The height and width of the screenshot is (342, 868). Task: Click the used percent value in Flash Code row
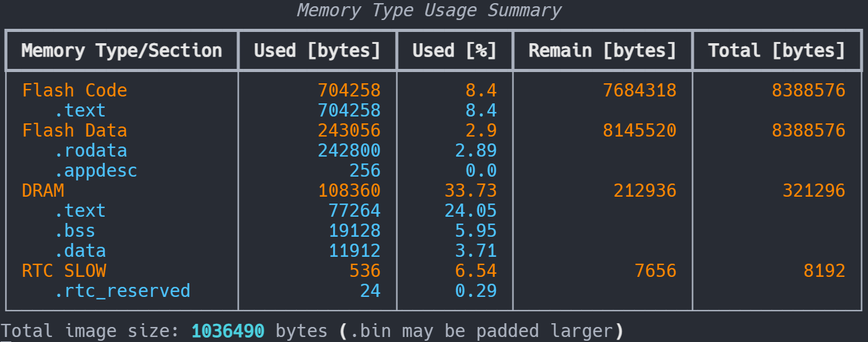click(481, 90)
